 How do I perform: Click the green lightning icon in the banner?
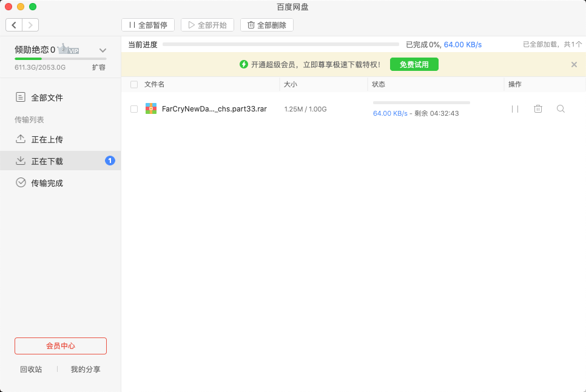click(244, 64)
